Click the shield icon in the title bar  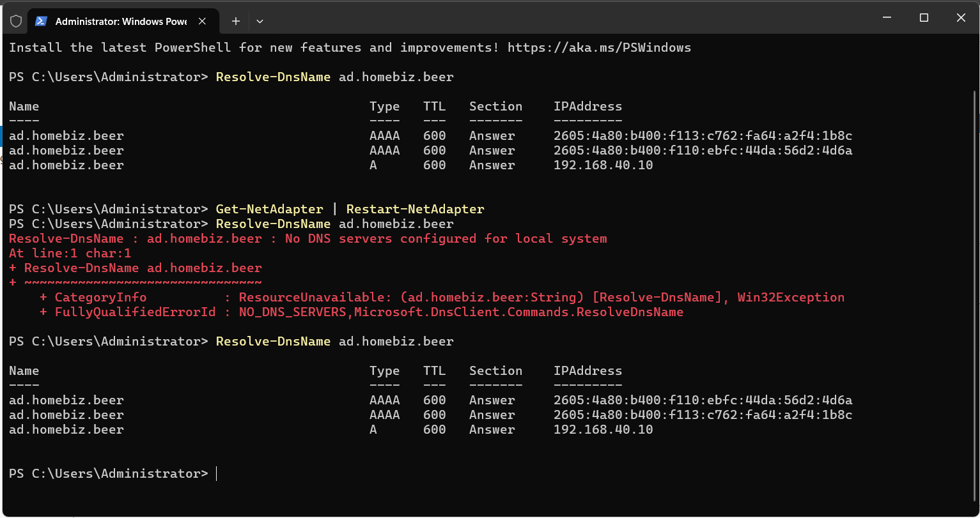(16, 20)
